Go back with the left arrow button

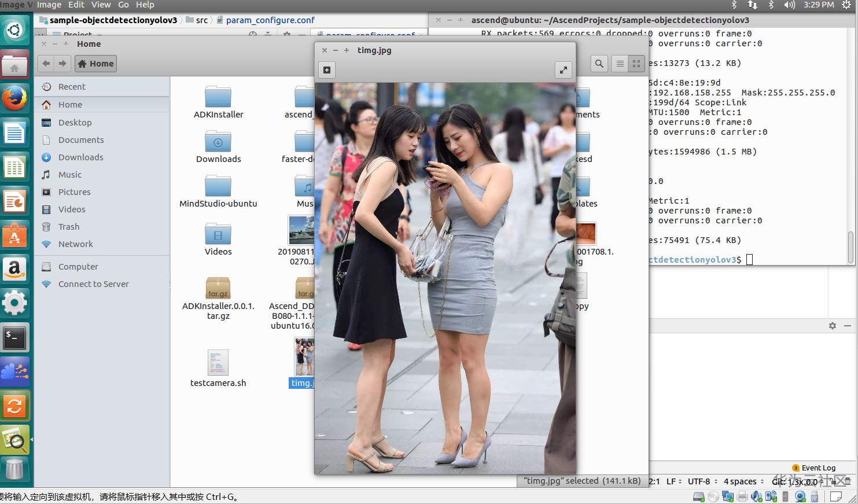(46, 64)
